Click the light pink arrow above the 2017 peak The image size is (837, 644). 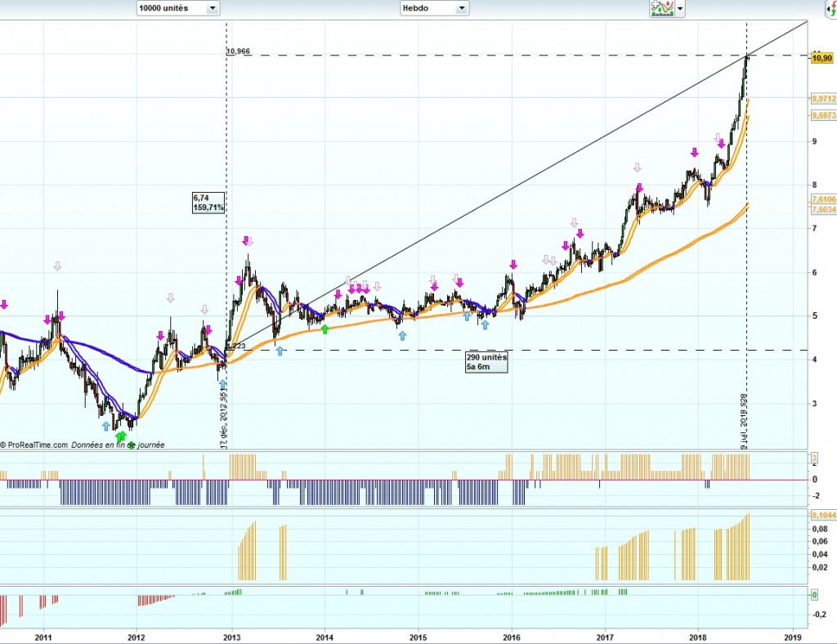tap(638, 168)
